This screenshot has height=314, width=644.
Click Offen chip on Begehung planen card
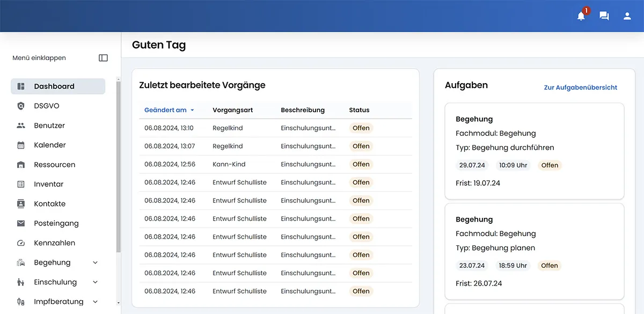pyautogui.click(x=550, y=266)
